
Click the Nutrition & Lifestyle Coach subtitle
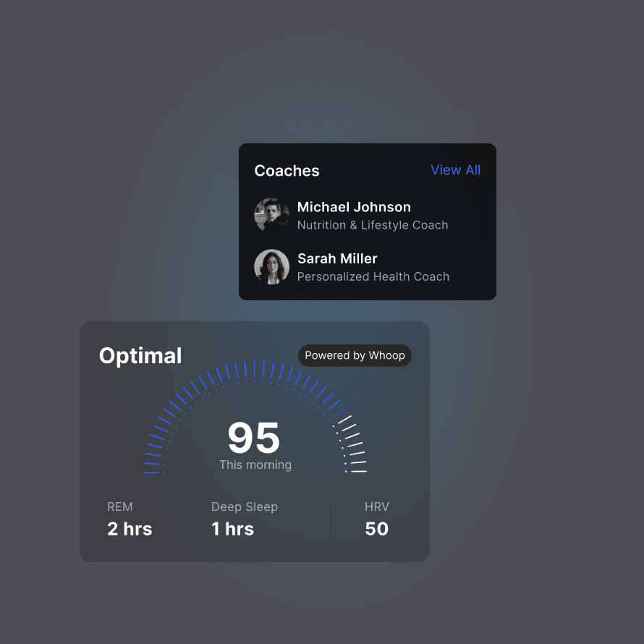tap(372, 225)
